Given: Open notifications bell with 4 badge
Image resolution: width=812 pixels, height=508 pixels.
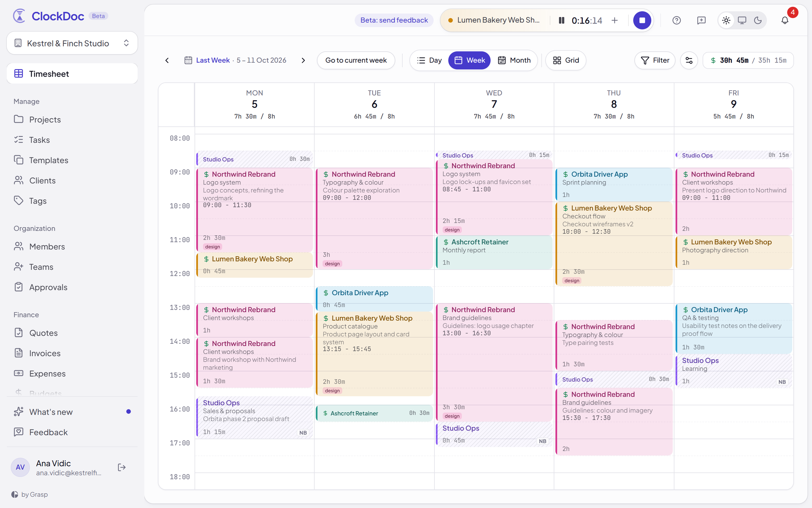Looking at the screenshot, I should point(785,20).
